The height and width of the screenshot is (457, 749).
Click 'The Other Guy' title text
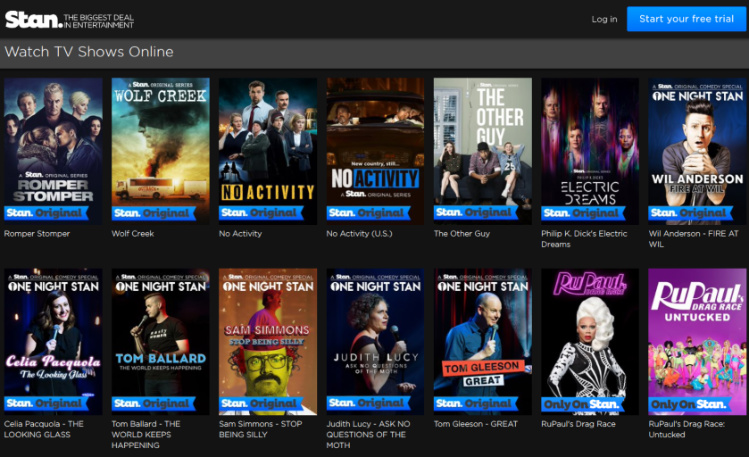(462, 234)
